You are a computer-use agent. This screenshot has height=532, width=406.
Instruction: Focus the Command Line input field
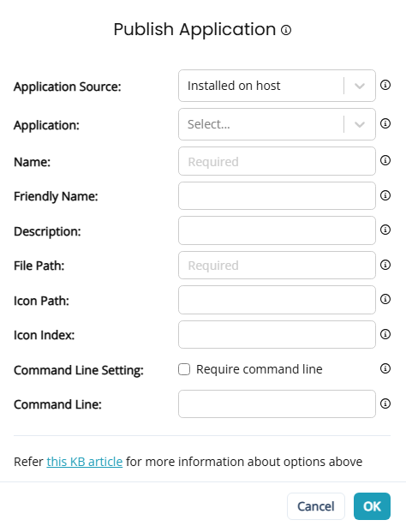[277, 403]
